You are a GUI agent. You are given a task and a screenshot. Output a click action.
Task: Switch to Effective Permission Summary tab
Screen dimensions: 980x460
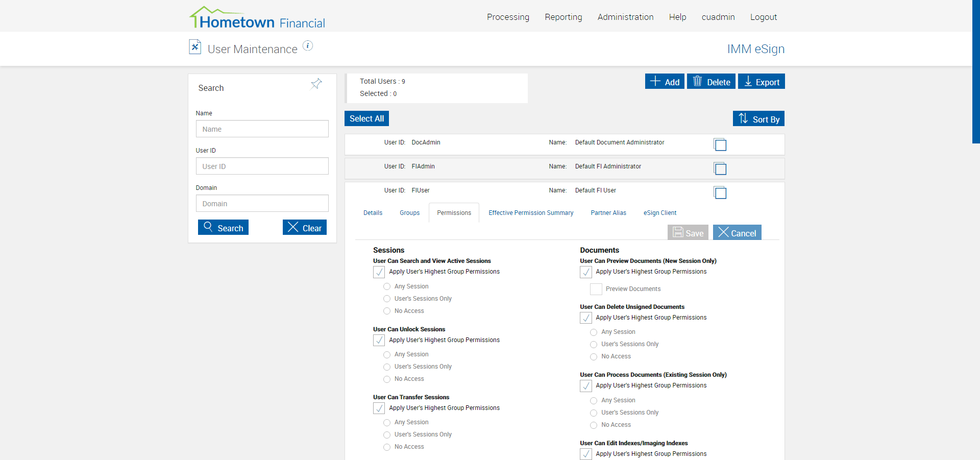[x=531, y=213]
